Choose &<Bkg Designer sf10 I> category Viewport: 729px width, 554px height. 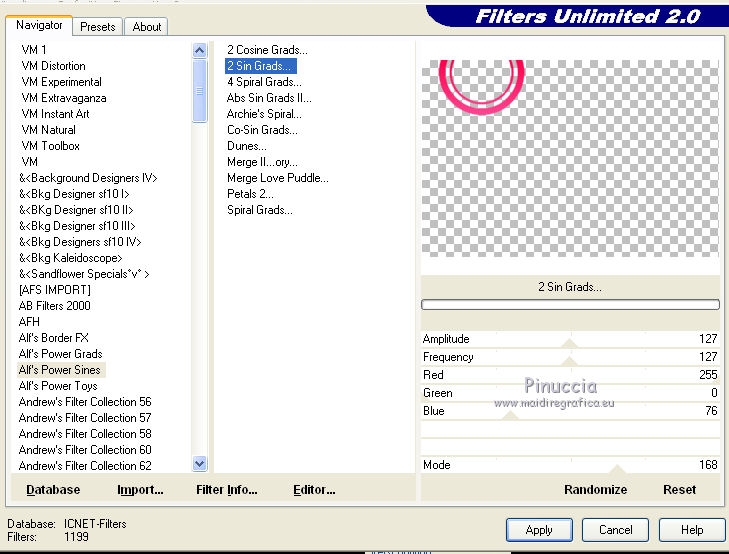pyautogui.click(x=74, y=194)
